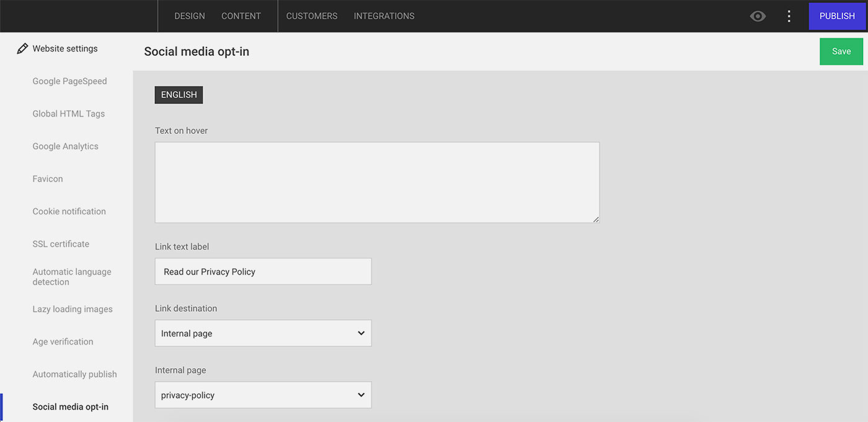Click the Internal page field label

(x=180, y=370)
